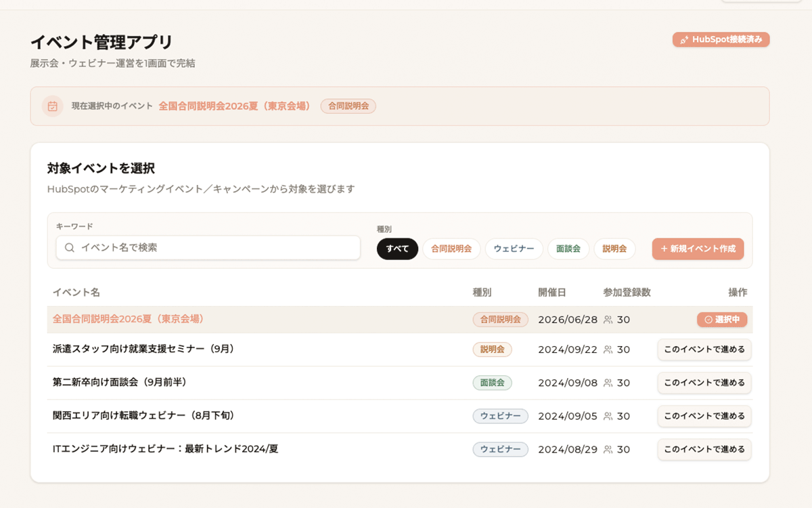Screen dimensions: 812x508
Task: Click the ウェビナー tag in the ITエンジニア row
Action: point(500,449)
